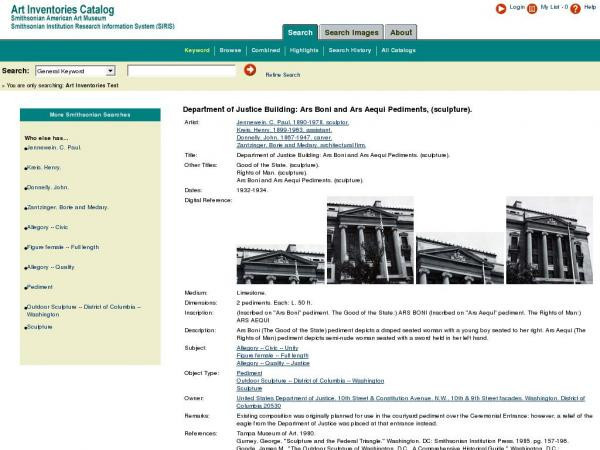Select the Keyword menu item

[197, 50]
